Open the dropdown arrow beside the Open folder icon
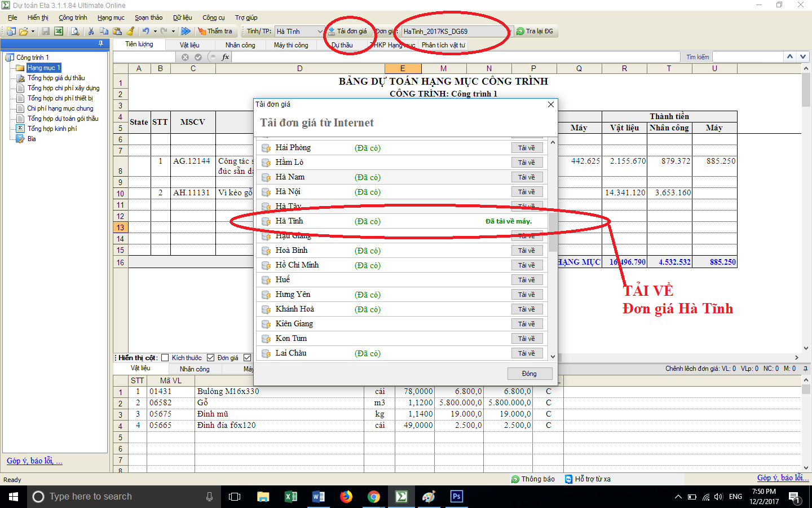 [33, 32]
